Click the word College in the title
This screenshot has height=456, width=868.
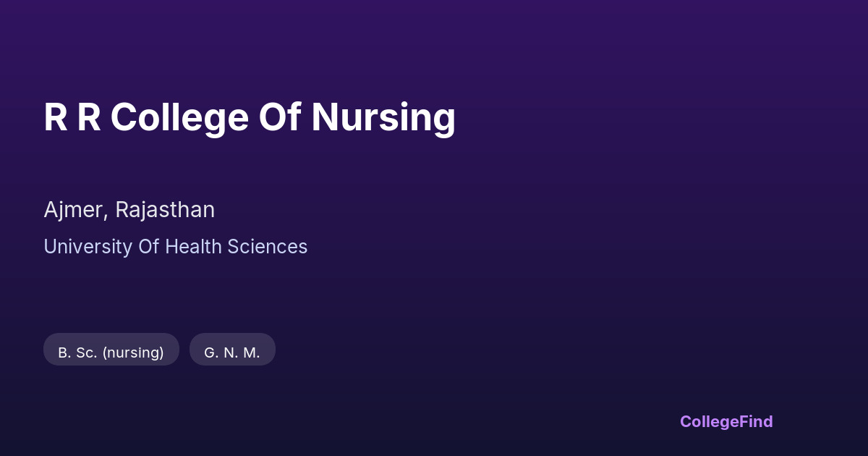[x=179, y=117]
